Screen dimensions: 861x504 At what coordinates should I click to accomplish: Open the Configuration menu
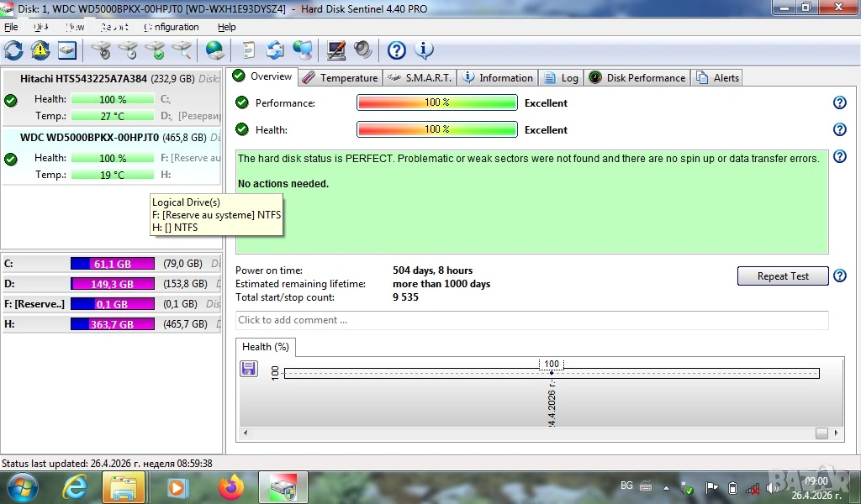[172, 27]
